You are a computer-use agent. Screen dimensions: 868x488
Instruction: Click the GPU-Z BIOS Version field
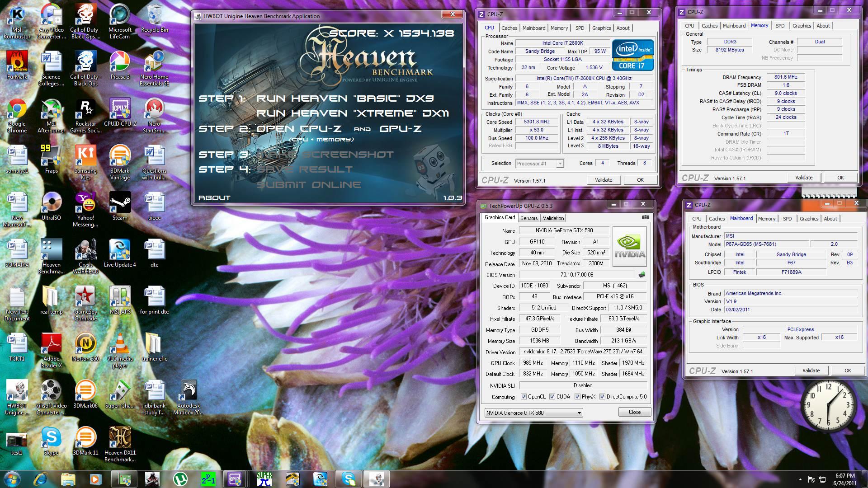coord(576,275)
